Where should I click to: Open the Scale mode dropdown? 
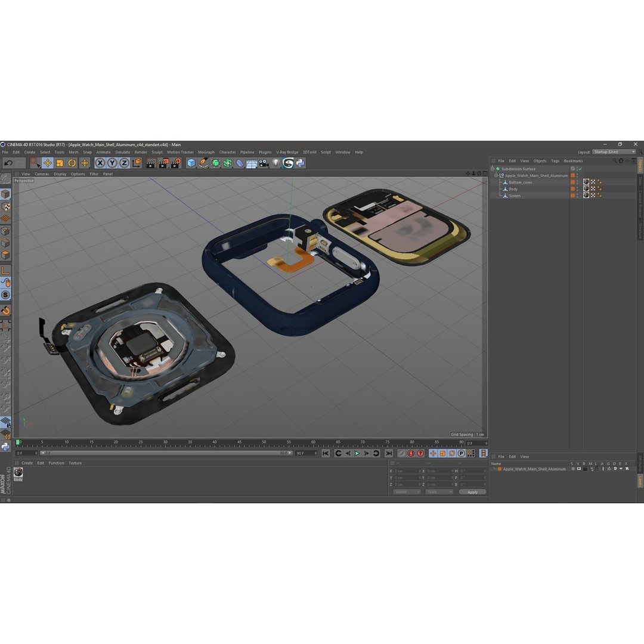439,492
